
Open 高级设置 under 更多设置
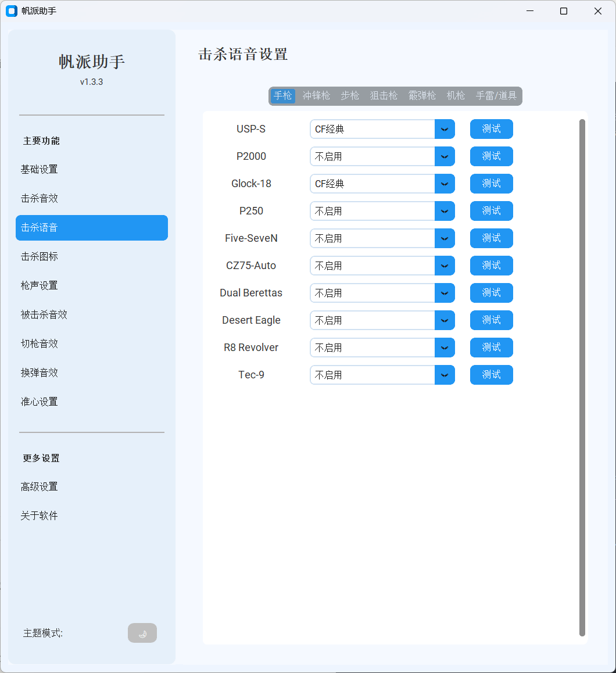pyautogui.click(x=38, y=486)
